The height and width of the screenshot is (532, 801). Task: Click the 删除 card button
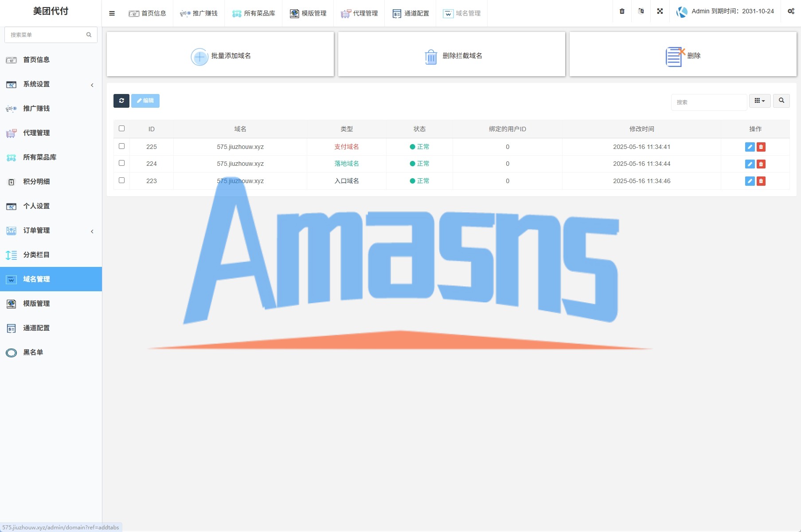683,54
